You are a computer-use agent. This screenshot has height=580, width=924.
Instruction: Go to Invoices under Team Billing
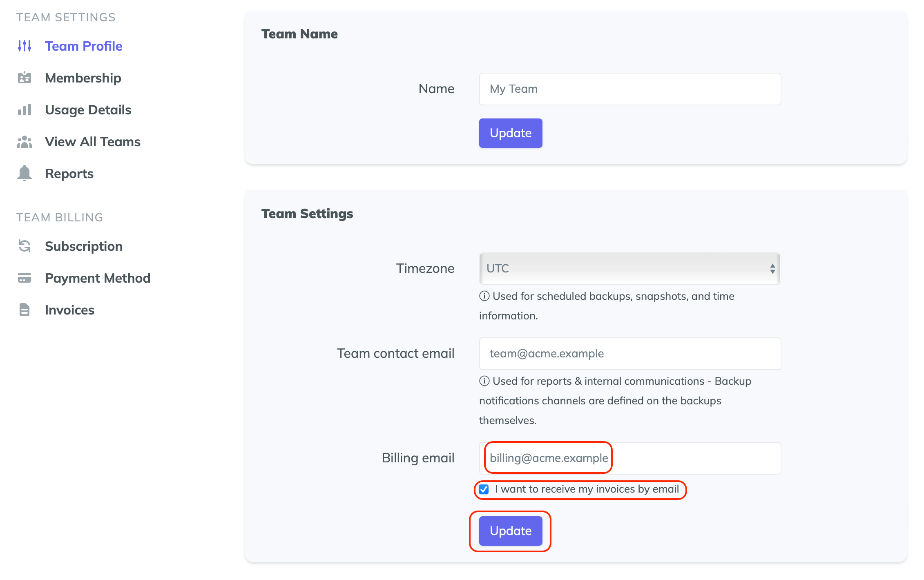[69, 310]
